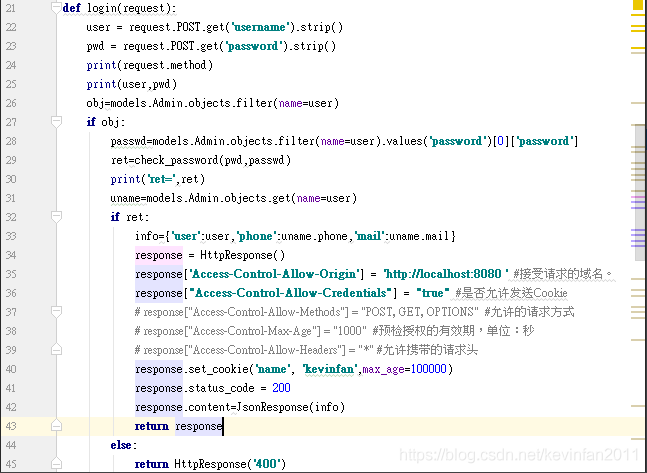
Task: Click 'JsonResponse(info)' on line 42
Action: click(x=290, y=407)
